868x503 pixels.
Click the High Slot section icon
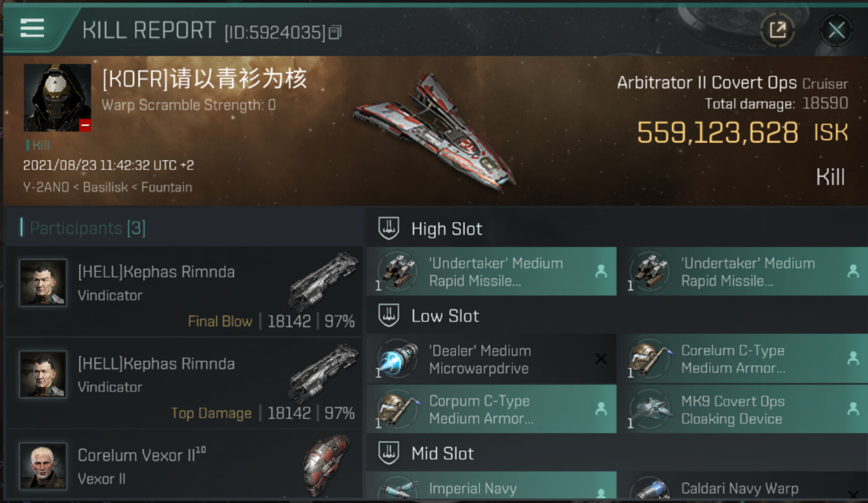click(389, 228)
